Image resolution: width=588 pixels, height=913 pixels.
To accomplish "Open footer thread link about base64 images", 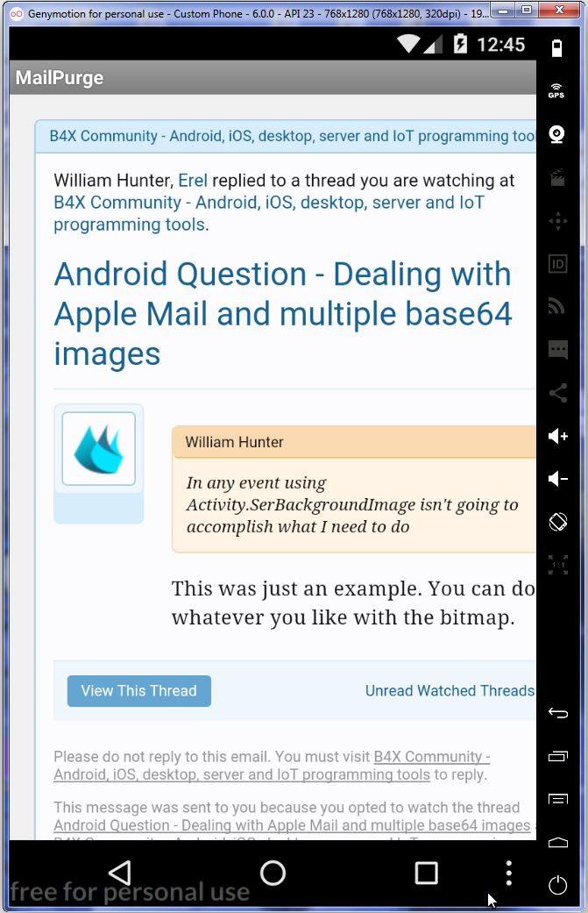I will (x=292, y=825).
